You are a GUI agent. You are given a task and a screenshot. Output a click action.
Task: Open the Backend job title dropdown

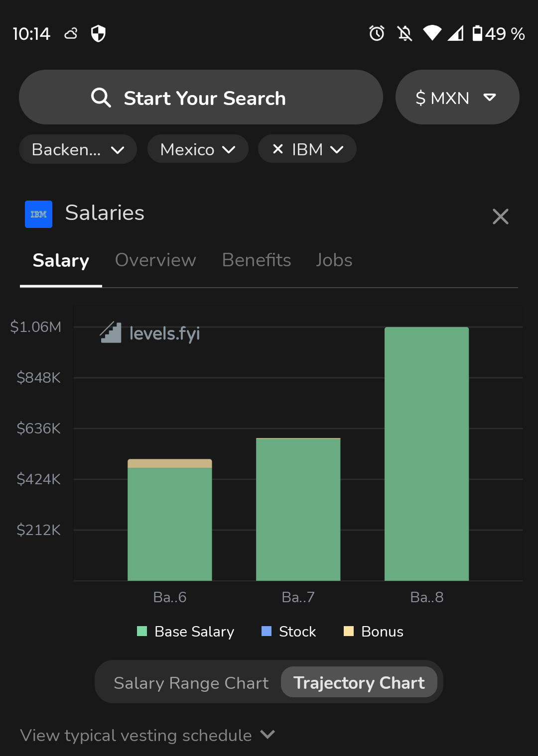78,149
